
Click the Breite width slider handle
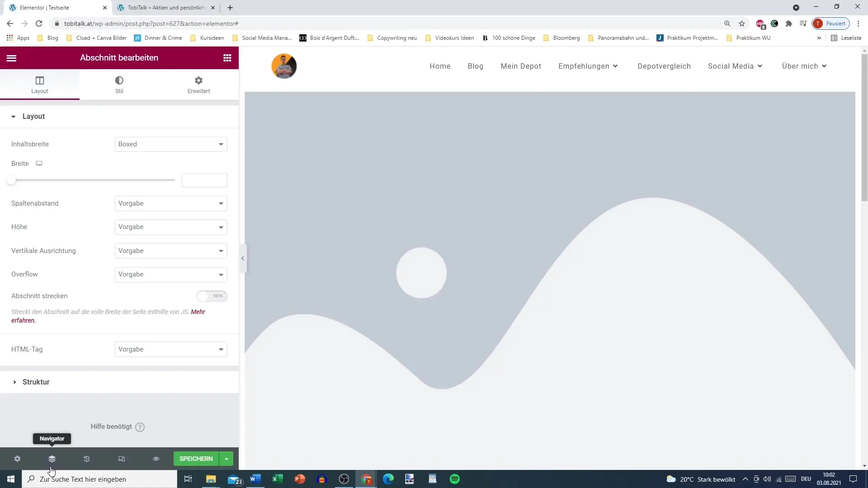point(11,180)
